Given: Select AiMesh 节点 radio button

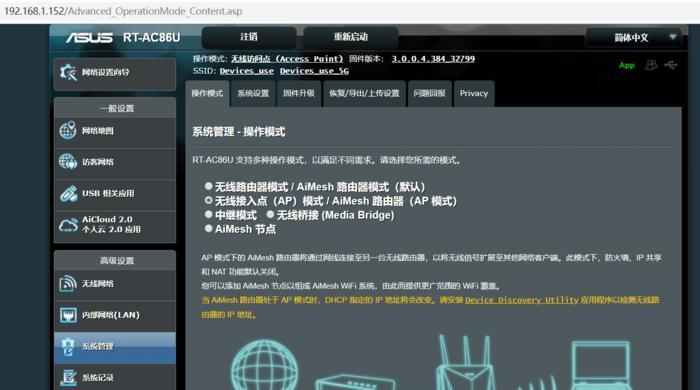Looking at the screenshot, I should click(208, 228).
